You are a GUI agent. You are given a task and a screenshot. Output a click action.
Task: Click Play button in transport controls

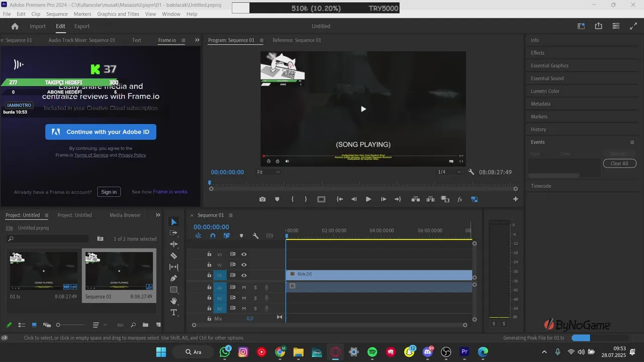[x=368, y=199]
